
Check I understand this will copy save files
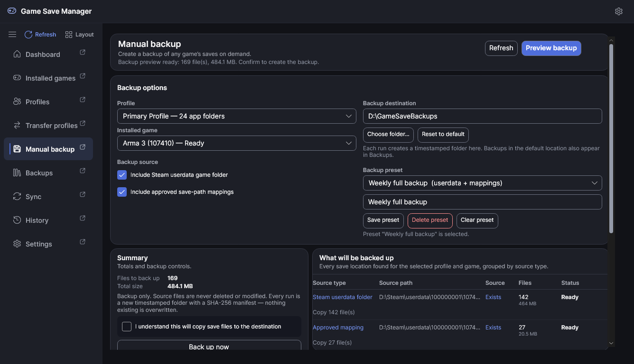pos(127,327)
